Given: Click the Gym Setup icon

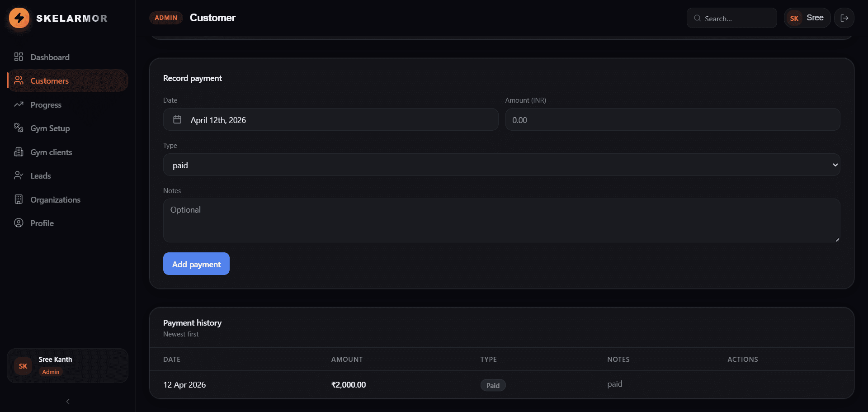Looking at the screenshot, I should 19,128.
